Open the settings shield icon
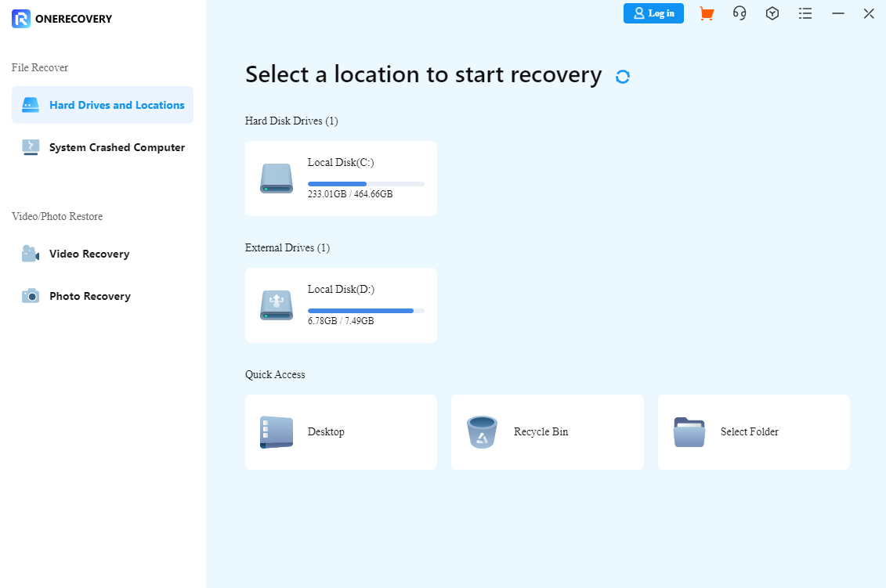 772,13
